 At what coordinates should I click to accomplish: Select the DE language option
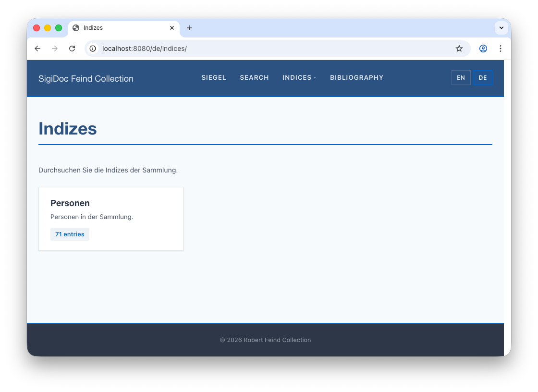tap(483, 78)
